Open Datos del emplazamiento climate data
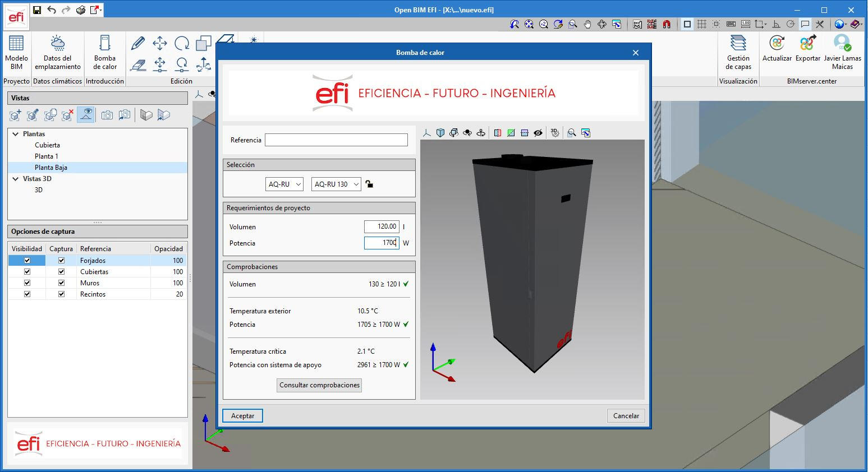The width and height of the screenshot is (868, 472). point(57,52)
